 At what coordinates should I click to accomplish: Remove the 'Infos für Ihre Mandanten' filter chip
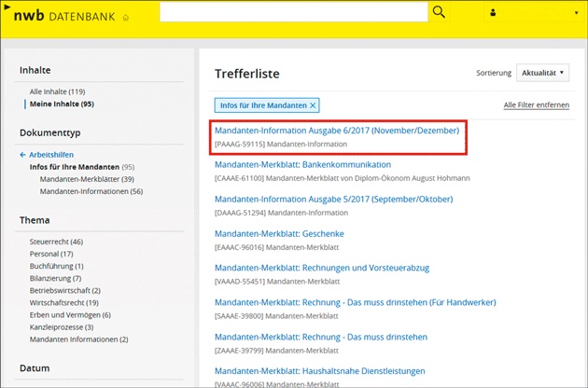(314, 105)
